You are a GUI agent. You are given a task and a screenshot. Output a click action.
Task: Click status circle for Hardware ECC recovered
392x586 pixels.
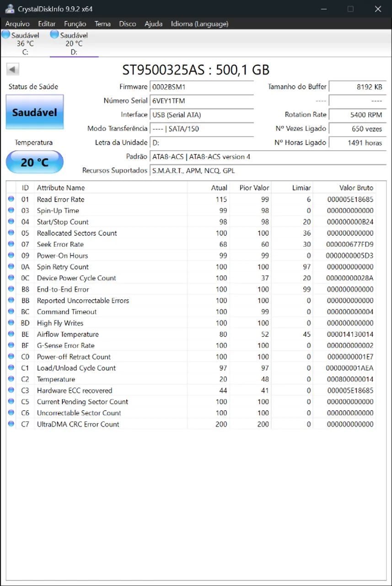pos(11,390)
